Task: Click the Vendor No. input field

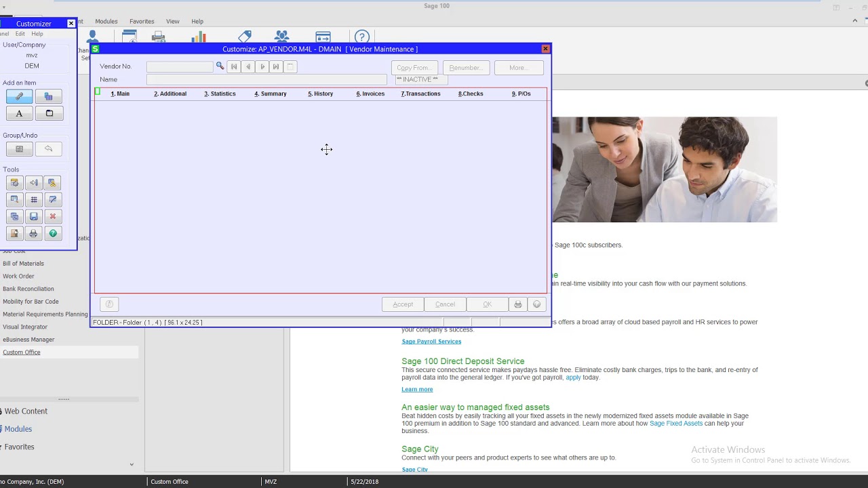Action: pyautogui.click(x=180, y=66)
